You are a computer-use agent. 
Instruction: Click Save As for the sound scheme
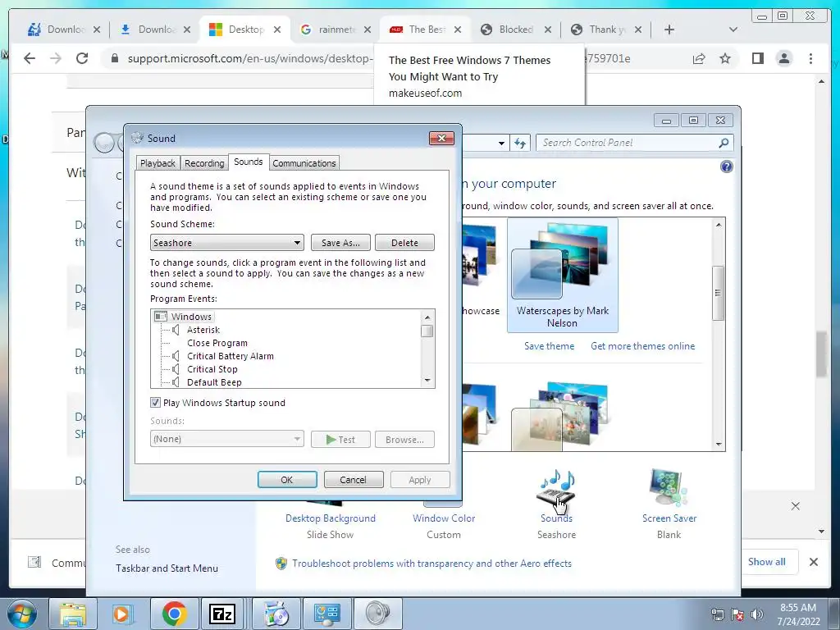tap(340, 243)
